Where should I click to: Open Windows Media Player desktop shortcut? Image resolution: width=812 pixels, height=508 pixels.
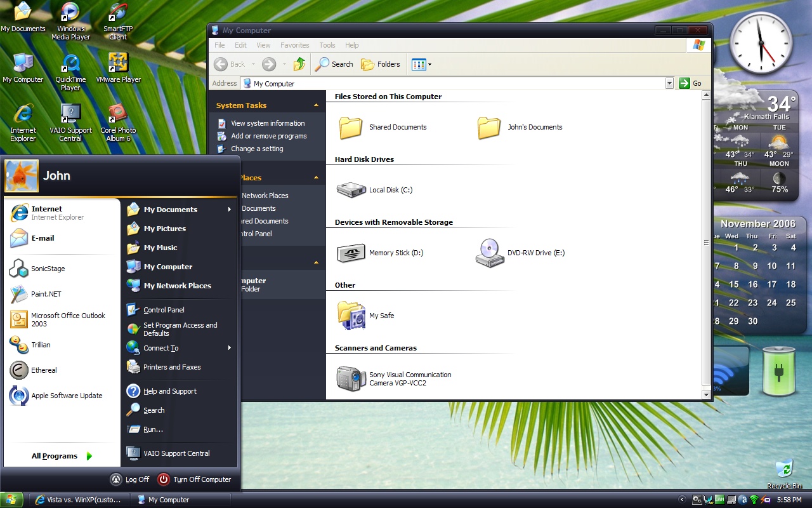click(x=70, y=21)
